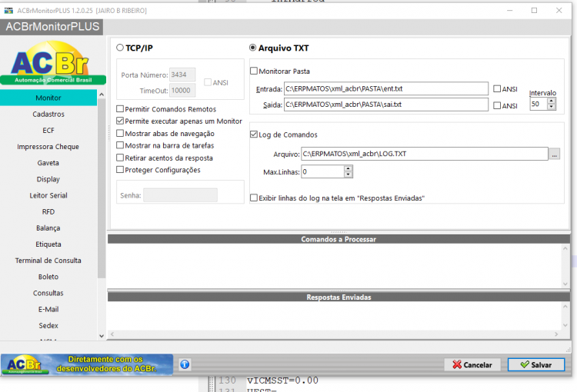Image resolution: width=577 pixels, height=392 pixels.
Task: Toggle ANSI checkbox for Saida
Action: 497,105
